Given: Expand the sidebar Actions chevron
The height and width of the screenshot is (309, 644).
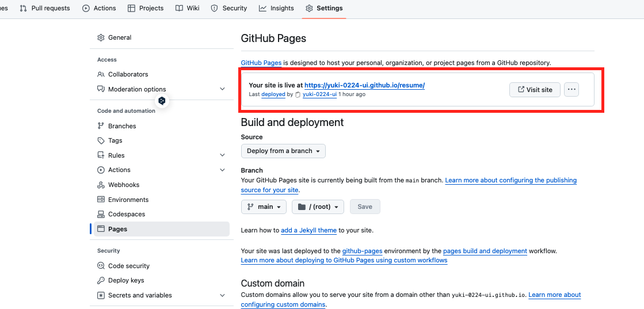Looking at the screenshot, I should coord(222,170).
